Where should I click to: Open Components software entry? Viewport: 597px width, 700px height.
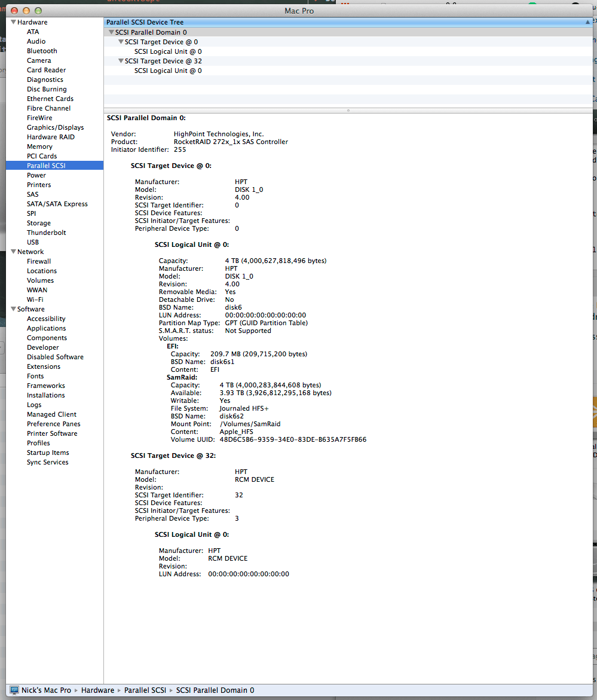coord(47,338)
